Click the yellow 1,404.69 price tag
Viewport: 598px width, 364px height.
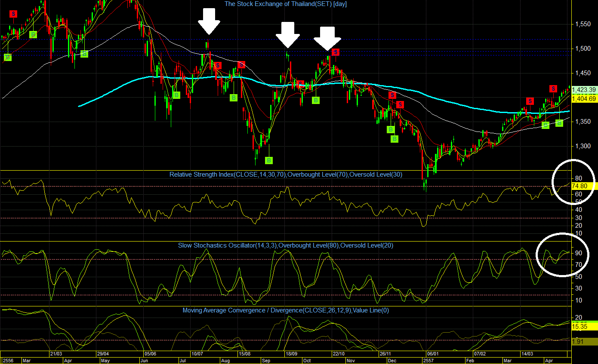pos(584,98)
